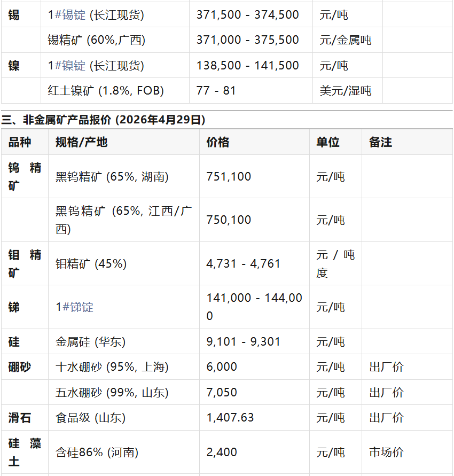
Task: Select the 锡精矿 (60%,广西) cell
Action: click(x=96, y=40)
